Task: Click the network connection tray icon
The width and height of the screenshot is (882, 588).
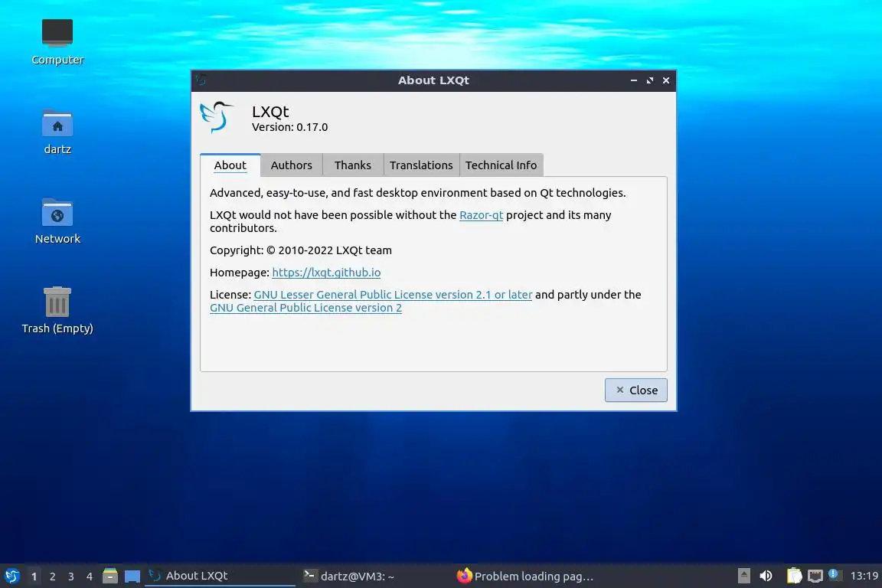Action: click(815, 576)
